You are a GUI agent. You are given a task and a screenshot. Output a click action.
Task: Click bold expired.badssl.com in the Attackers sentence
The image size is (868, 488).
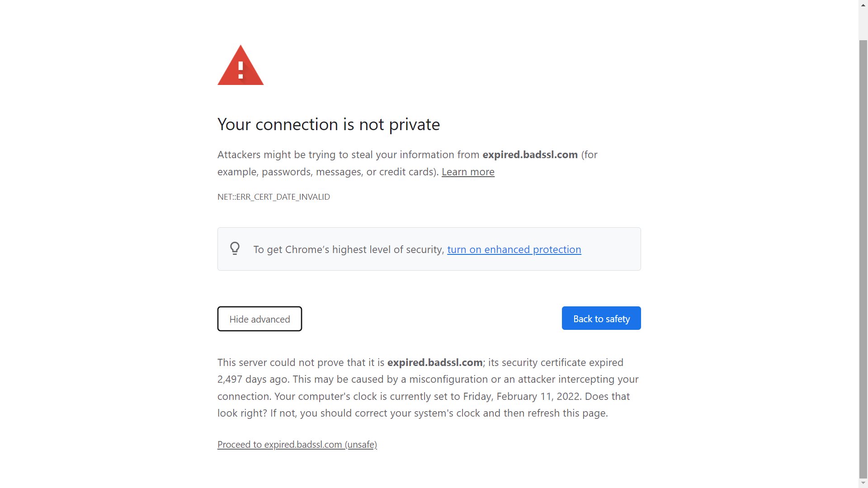click(530, 155)
